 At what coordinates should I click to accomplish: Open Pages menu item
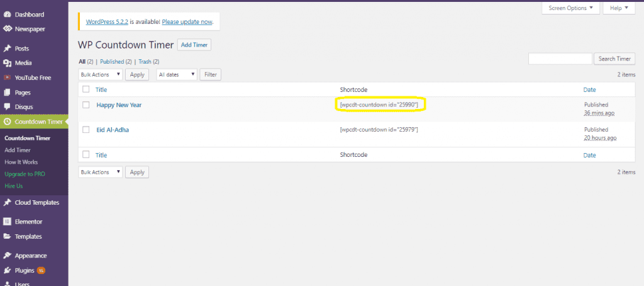pyautogui.click(x=23, y=93)
